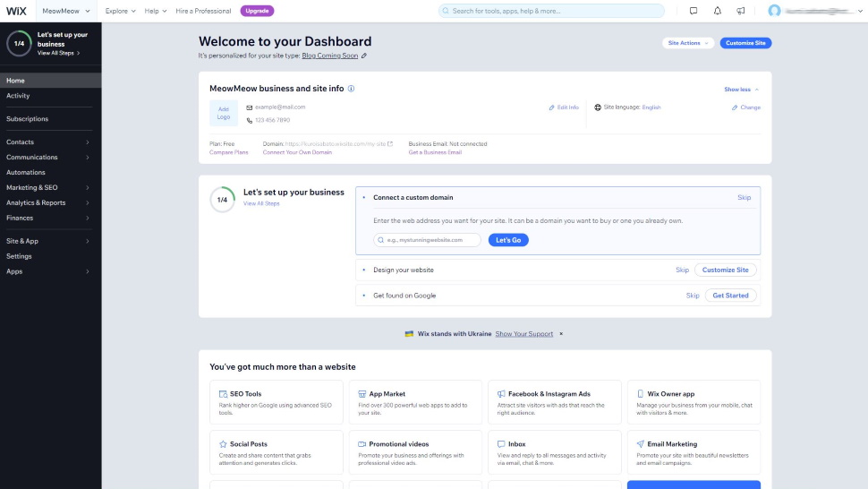The image size is (868, 489).
Task: Expand the Site & App sidebar section
Action: coord(50,241)
